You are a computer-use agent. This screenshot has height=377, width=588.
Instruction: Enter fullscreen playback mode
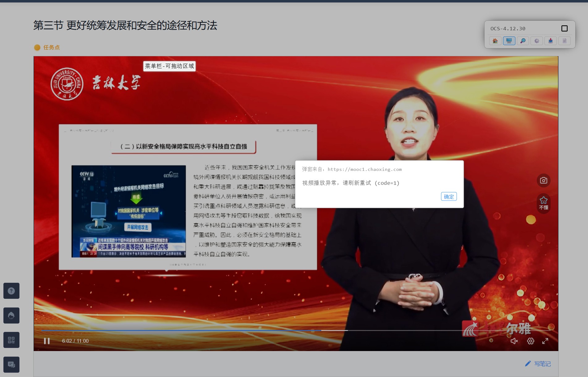pyautogui.click(x=545, y=341)
